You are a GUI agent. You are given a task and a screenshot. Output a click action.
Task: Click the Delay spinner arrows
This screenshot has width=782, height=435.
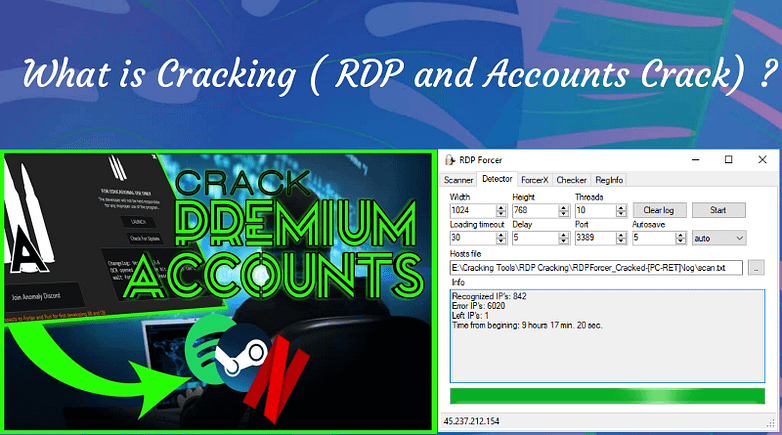pos(564,238)
